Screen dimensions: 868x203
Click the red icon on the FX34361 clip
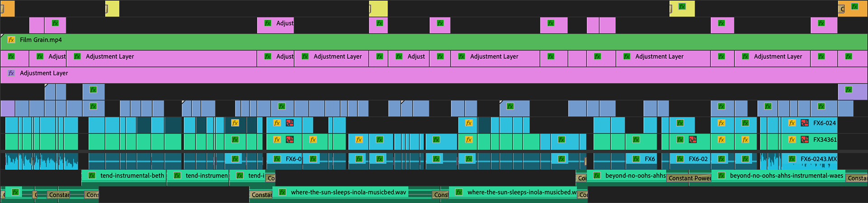pyautogui.click(x=805, y=140)
